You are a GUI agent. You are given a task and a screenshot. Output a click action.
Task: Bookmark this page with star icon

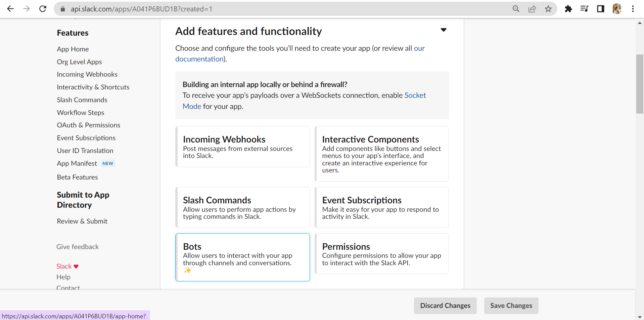[x=548, y=9]
